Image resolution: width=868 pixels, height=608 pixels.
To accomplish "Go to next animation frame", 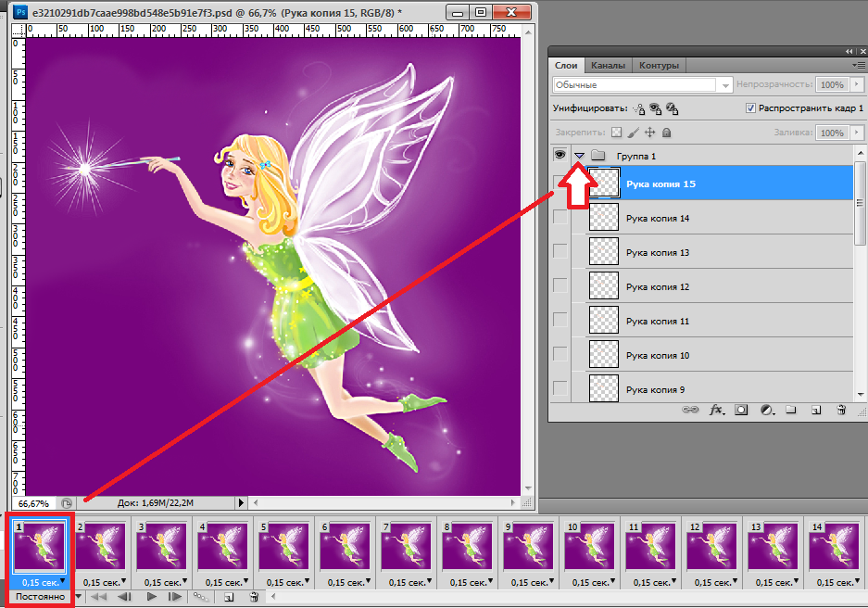I will click(175, 596).
